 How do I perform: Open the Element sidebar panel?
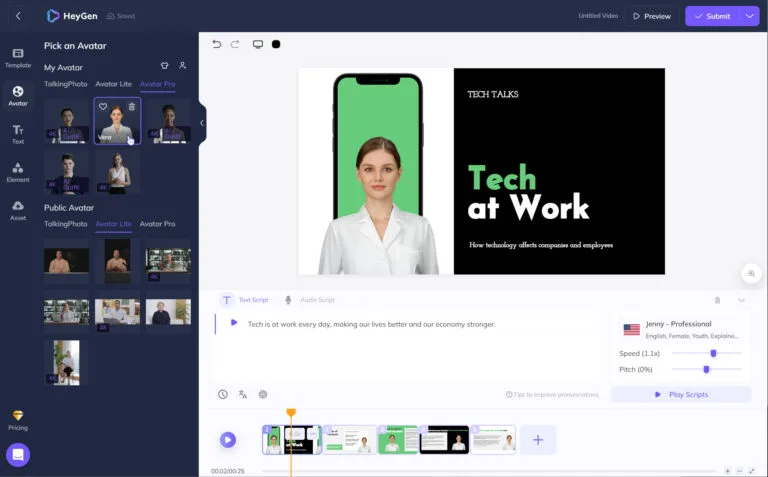point(18,172)
